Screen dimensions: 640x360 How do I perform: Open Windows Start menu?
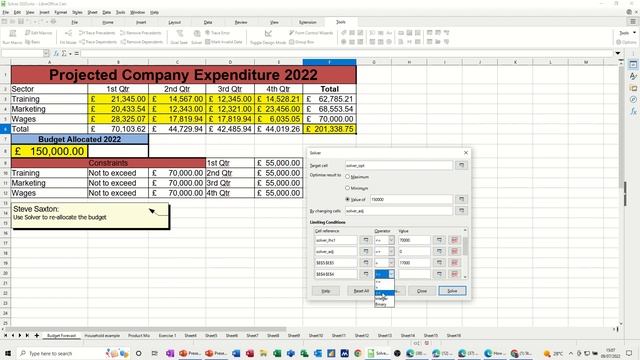click(x=7, y=353)
